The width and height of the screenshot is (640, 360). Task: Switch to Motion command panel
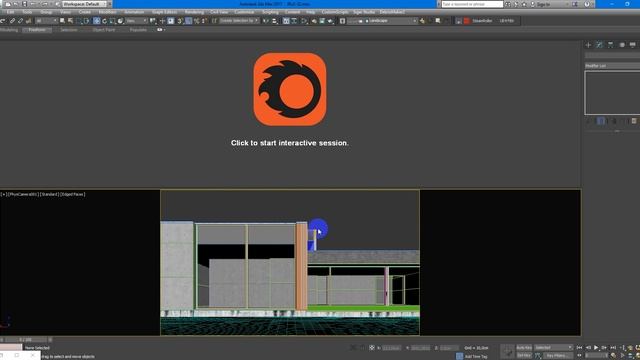[x=622, y=44]
